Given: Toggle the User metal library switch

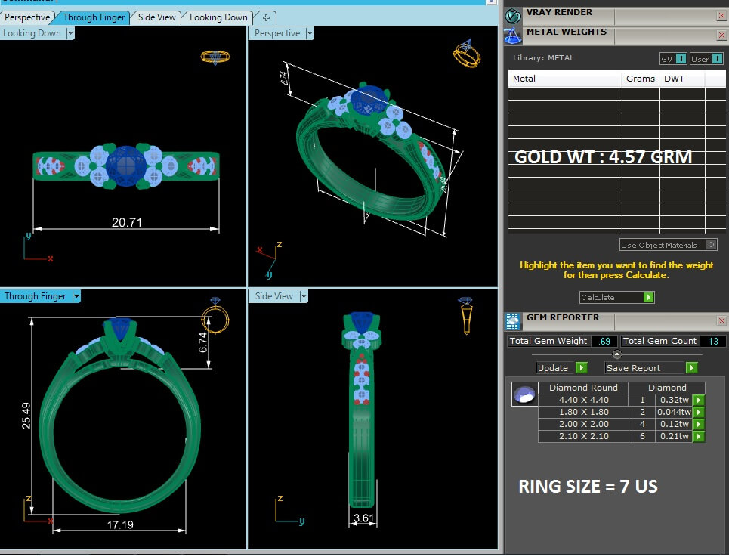Looking at the screenshot, I should [716, 59].
